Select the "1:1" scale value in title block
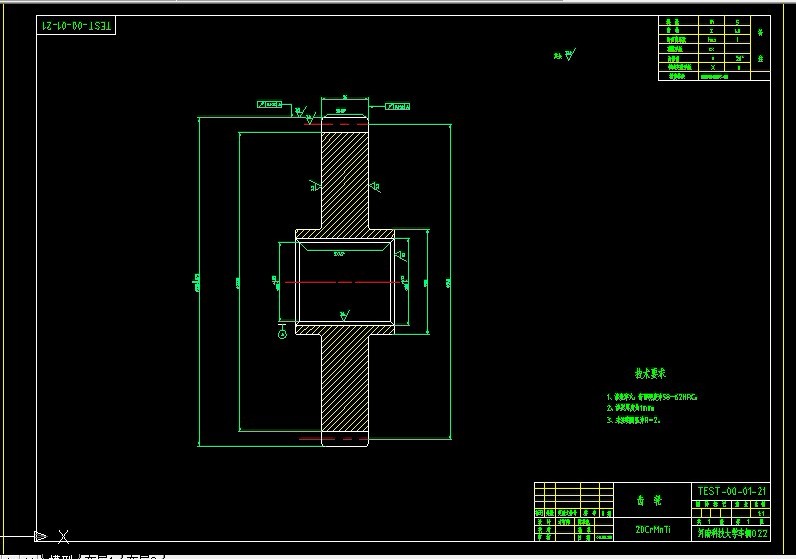796x559 pixels. coord(760,513)
